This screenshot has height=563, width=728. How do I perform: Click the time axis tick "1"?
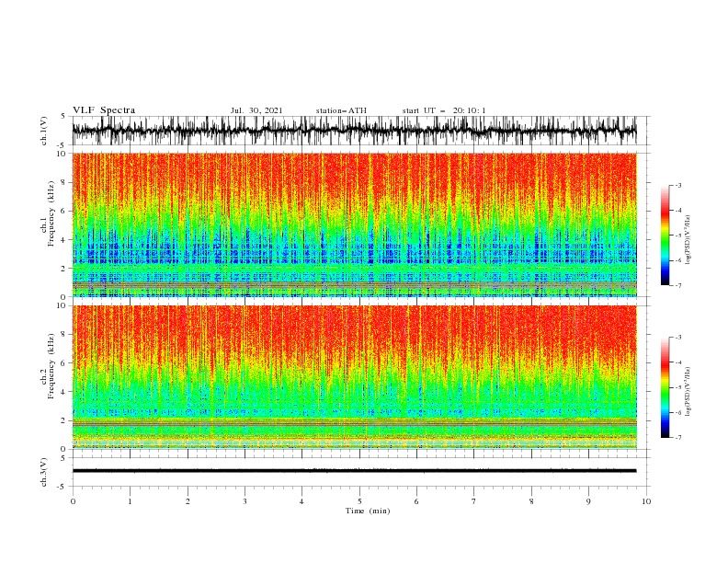(x=130, y=501)
